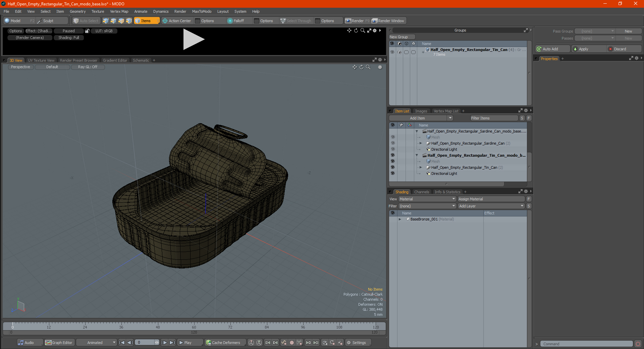This screenshot has height=349, width=644.
Task: Expand BaseBronze_001 material row
Action: tap(400, 219)
